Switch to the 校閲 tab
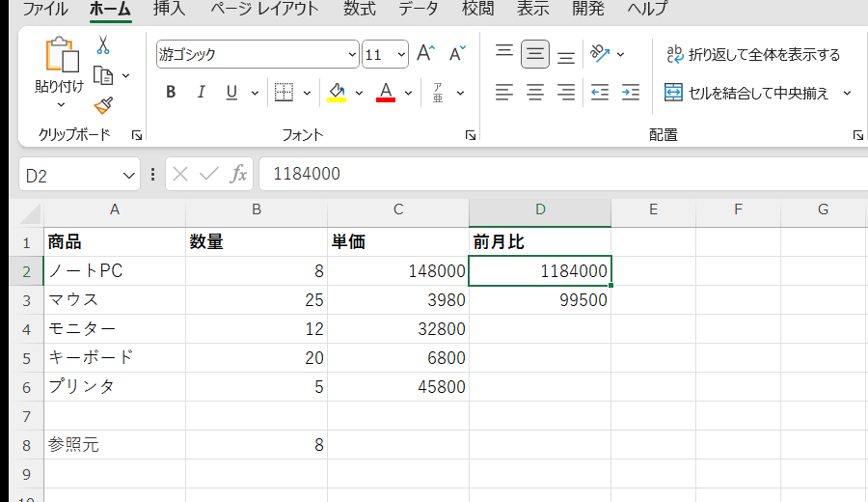The image size is (868, 502). point(477,9)
